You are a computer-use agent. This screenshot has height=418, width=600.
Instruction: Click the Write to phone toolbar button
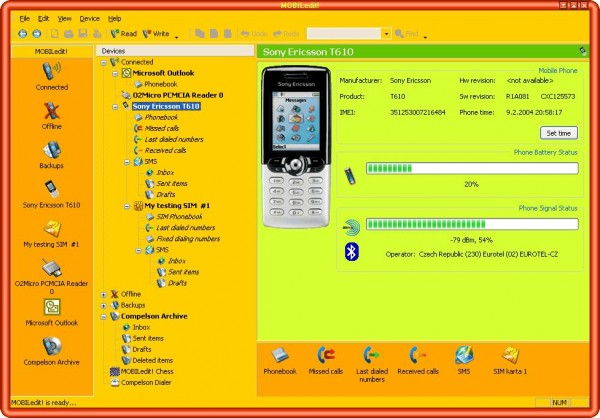pos(156,34)
